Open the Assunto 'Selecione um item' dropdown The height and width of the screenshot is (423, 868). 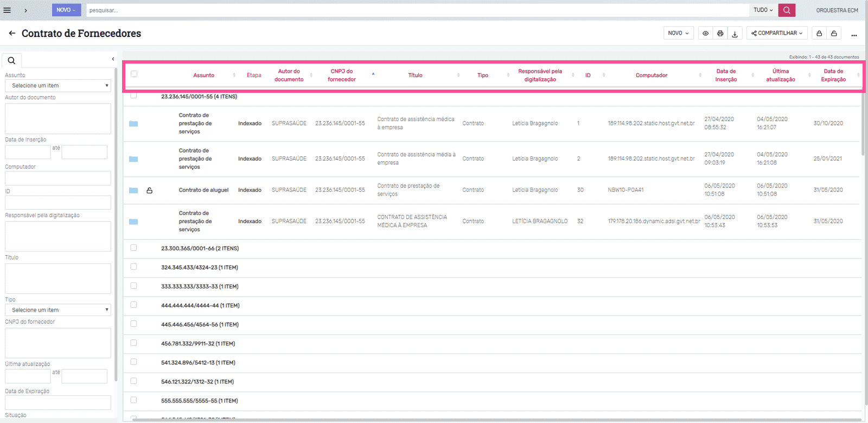58,86
